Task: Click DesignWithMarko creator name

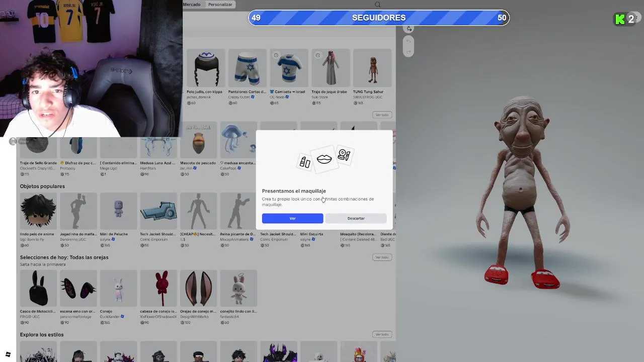Action: pyautogui.click(x=194, y=317)
